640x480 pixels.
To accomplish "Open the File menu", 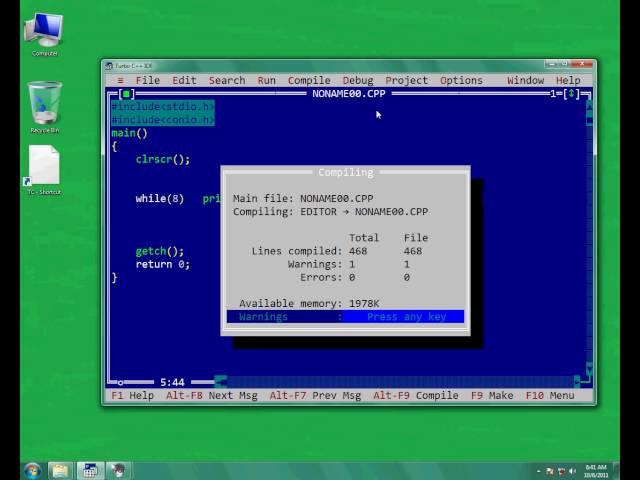I will [148, 80].
